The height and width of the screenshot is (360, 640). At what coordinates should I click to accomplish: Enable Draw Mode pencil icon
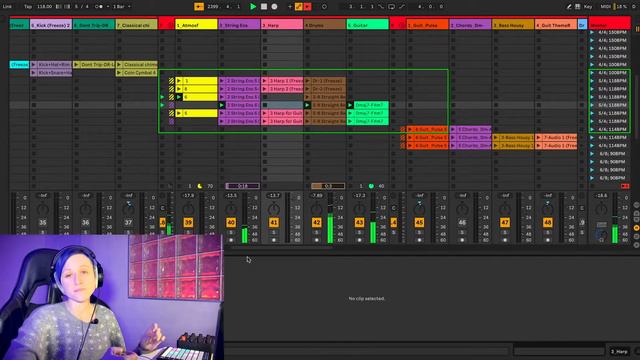pyautogui.click(x=569, y=7)
